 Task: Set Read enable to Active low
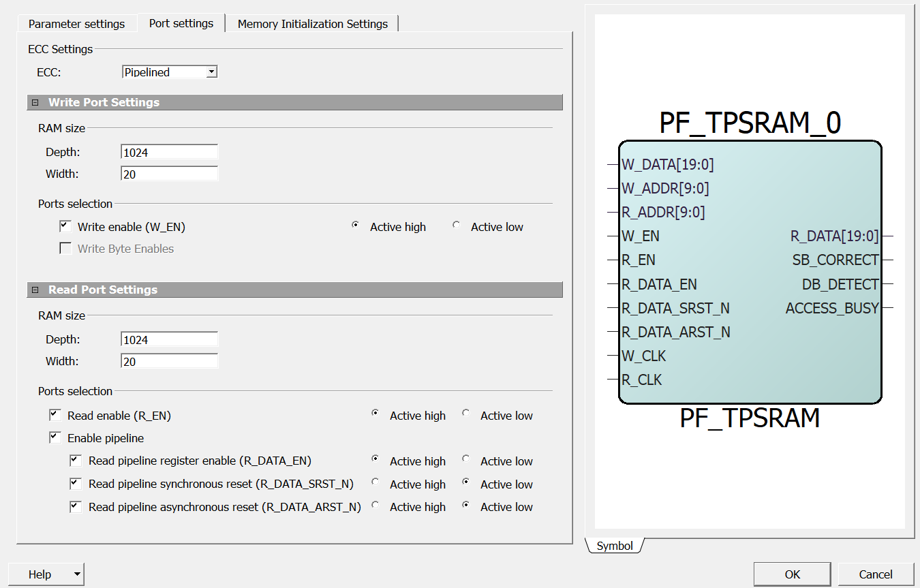coord(466,414)
